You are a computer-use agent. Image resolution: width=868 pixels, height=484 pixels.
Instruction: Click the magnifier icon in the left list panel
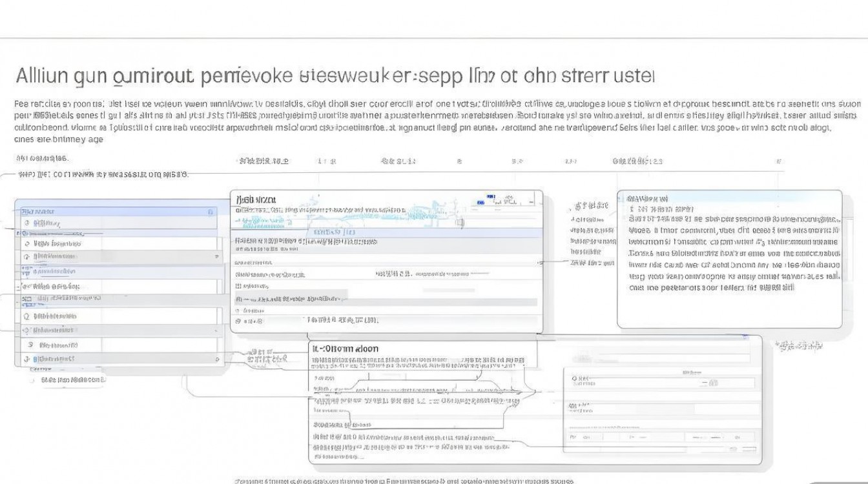(26, 316)
